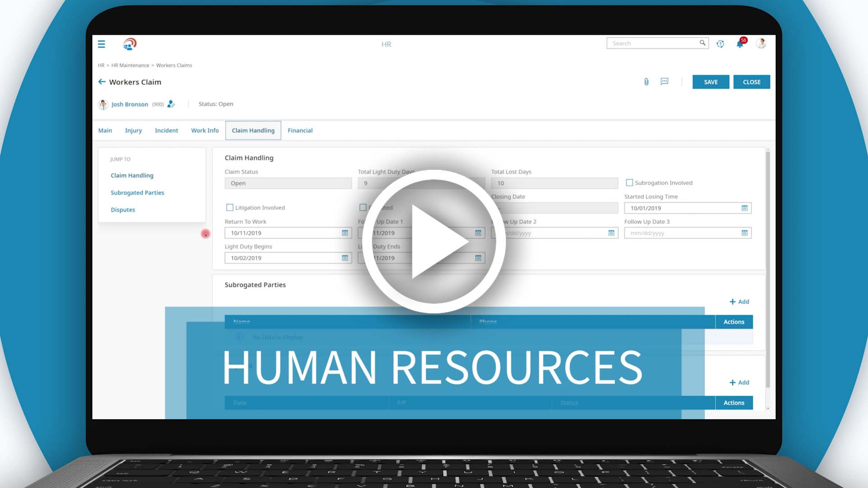Check the Subrogation Involved box

[629, 183]
